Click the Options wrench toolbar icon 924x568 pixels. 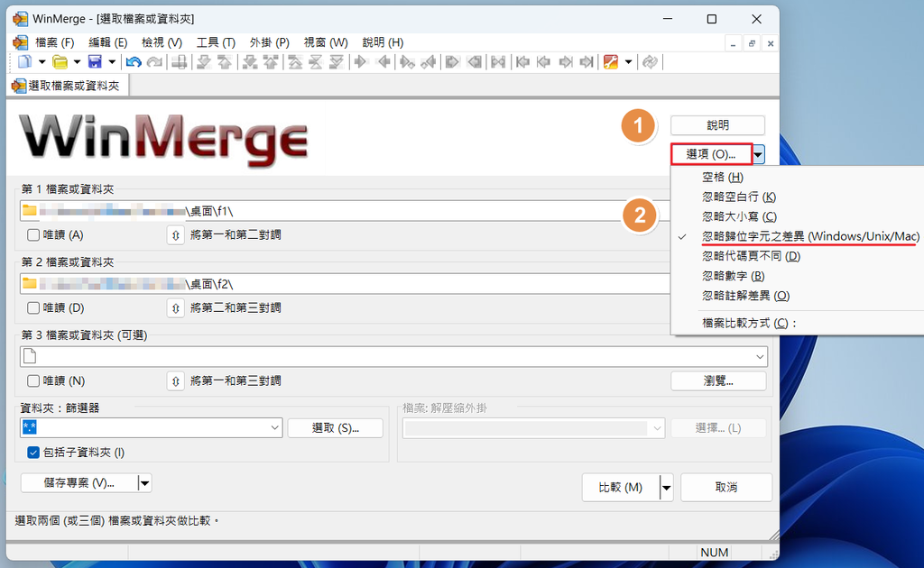click(611, 62)
